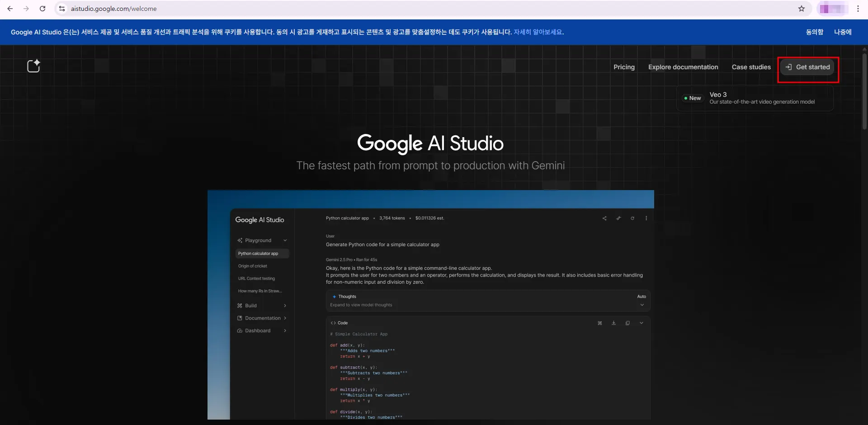Image resolution: width=868 pixels, height=425 pixels.
Task: Click the browser back arrow
Action: (x=10, y=9)
